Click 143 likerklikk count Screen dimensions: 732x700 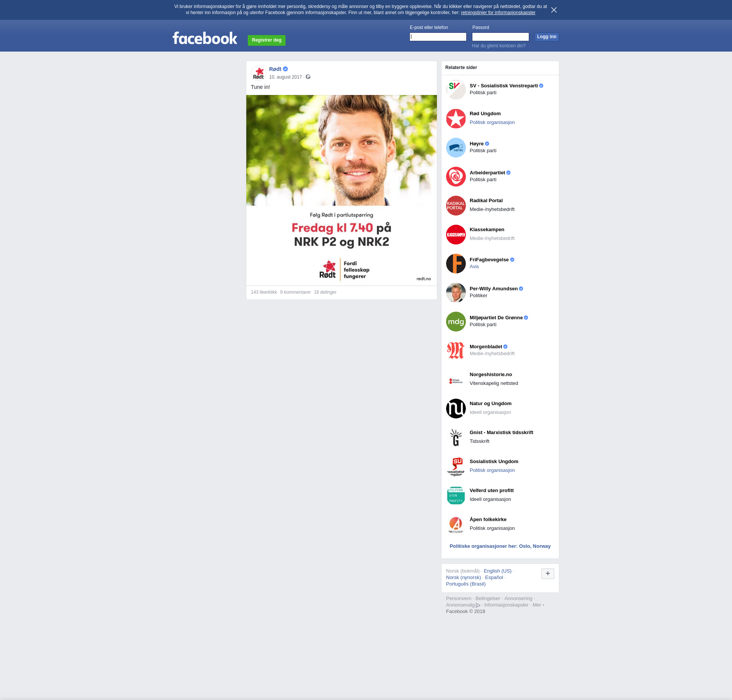pos(264,292)
